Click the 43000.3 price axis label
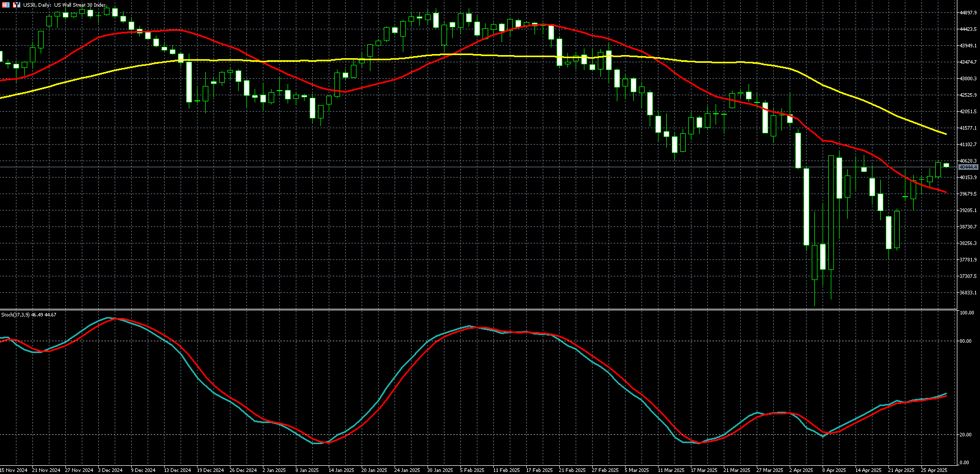 [x=968, y=79]
